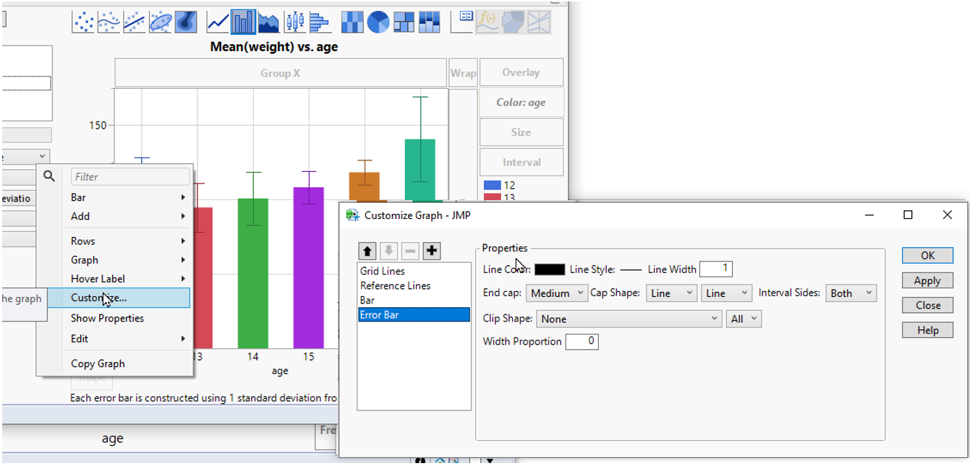Click the Width Proportion input field
The height and width of the screenshot is (466, 980).
coord(583,341)
